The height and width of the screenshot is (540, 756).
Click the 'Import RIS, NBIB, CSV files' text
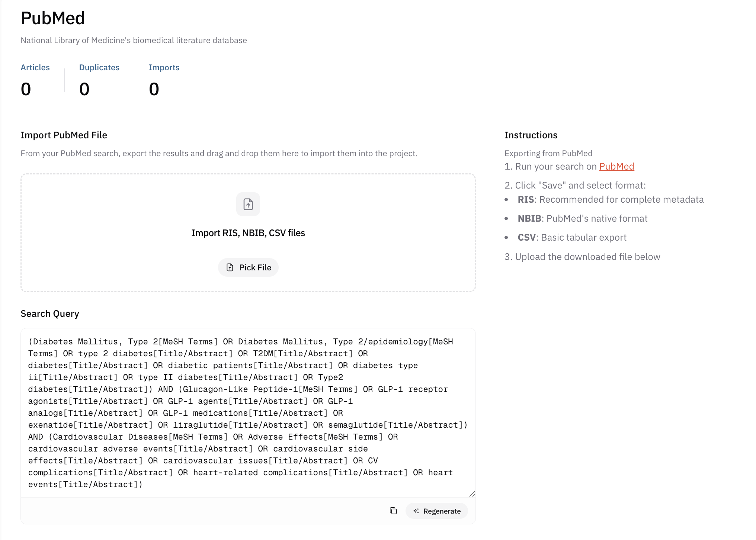point(248,233)
